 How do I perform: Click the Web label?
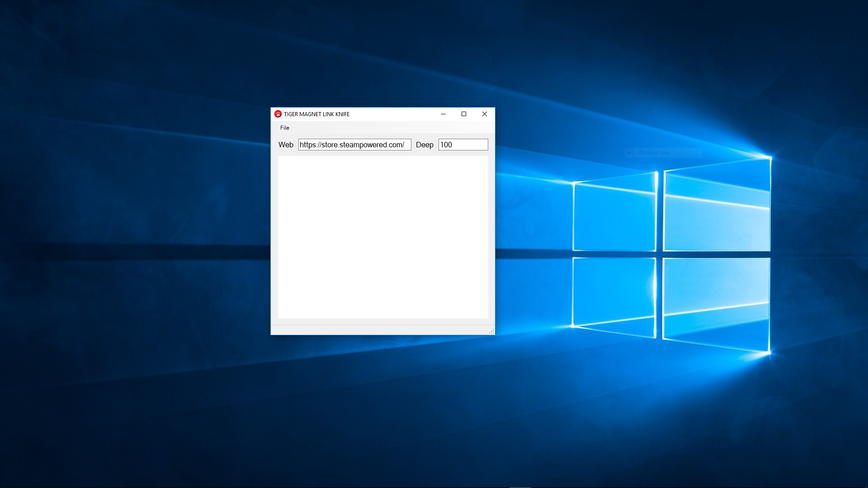(286, 145)
